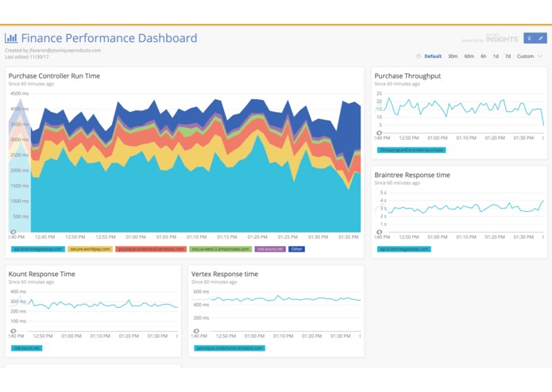552x392 pixels.
Task: Click the 4500 ms axis label
Action: 19,94
